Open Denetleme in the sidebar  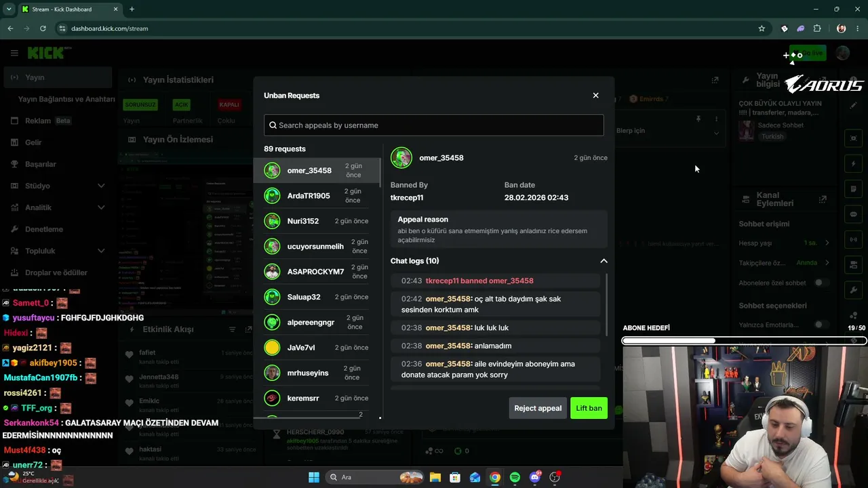(x=57, y=229)
